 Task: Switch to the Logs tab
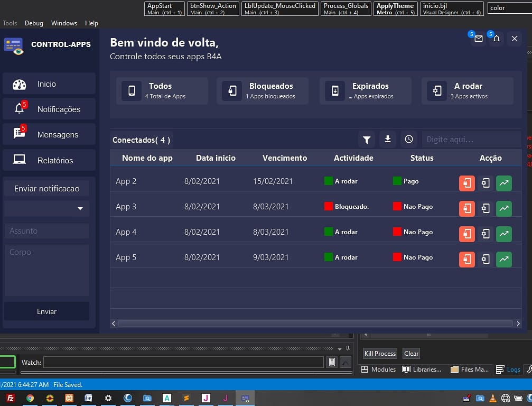pyautogui.click(x=508, y=370)
